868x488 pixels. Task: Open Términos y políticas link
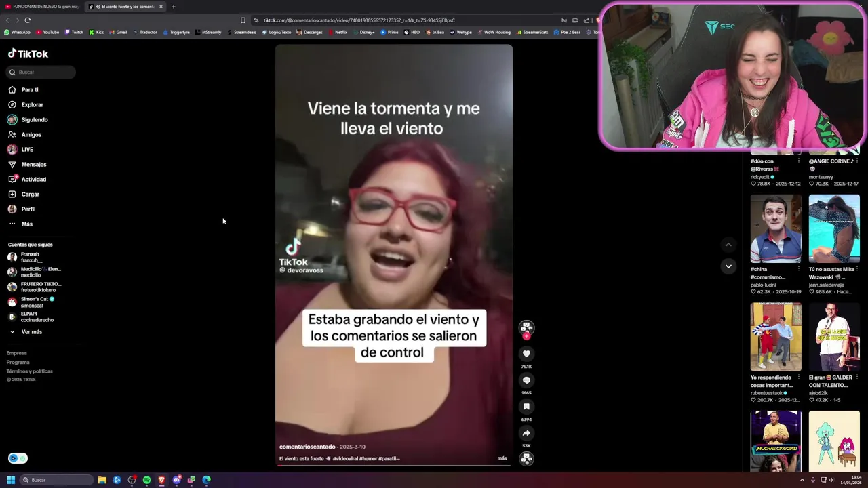tap(29, 371)
